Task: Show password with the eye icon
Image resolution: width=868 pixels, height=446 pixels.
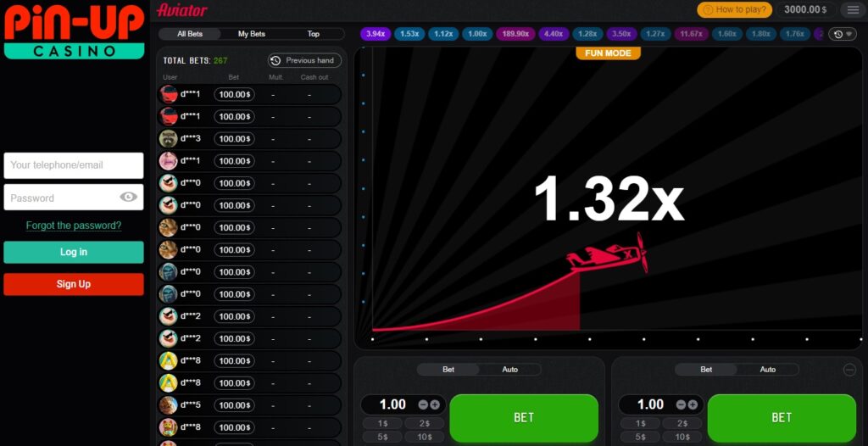Action: [x=129, y=198]
